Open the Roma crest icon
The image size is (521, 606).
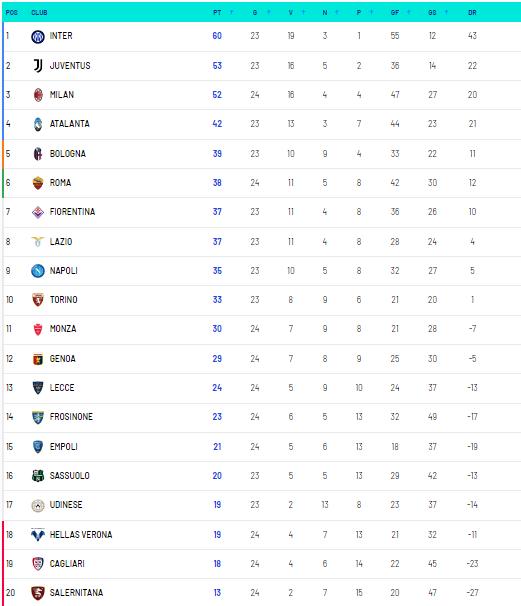(38, 183)
